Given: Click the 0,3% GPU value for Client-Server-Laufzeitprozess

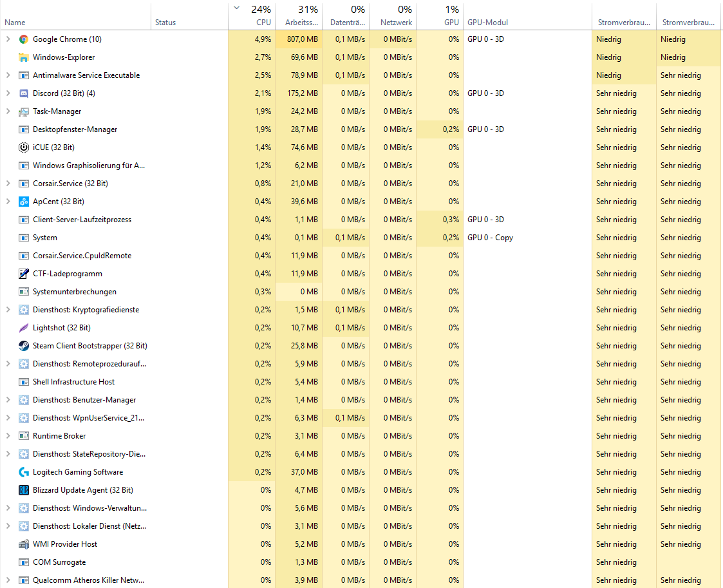Looking at the screenshot, I should coord(451,220).
